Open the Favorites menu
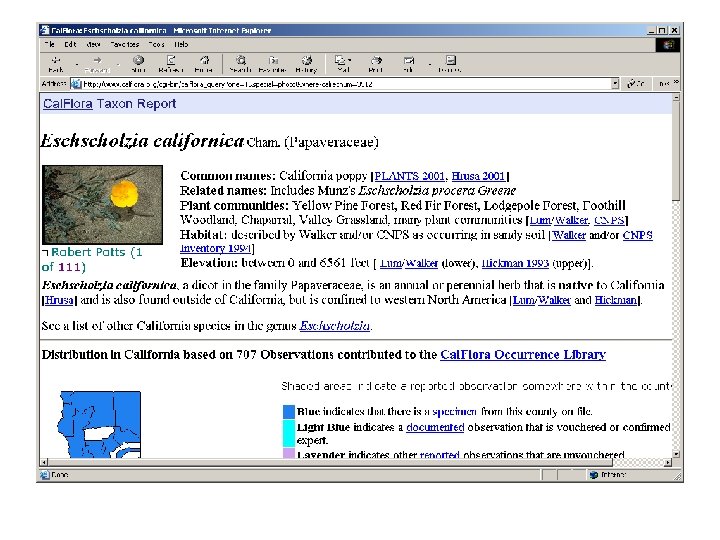This screenshot has height=540, width=720. coord(125,45)
